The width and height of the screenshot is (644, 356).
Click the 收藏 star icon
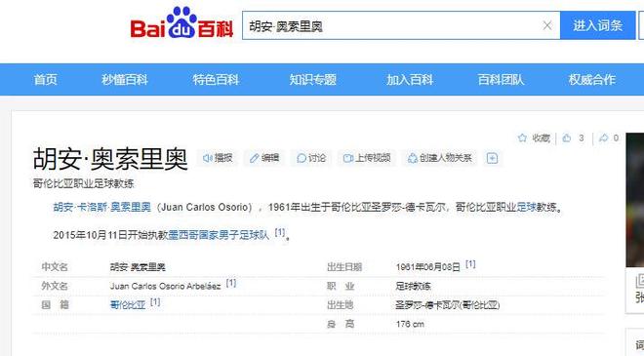(522, 138)
